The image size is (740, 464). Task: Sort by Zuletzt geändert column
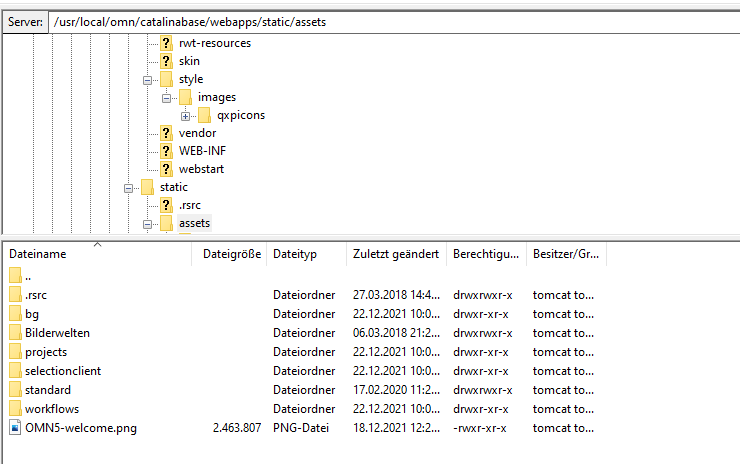coord(396,254)
